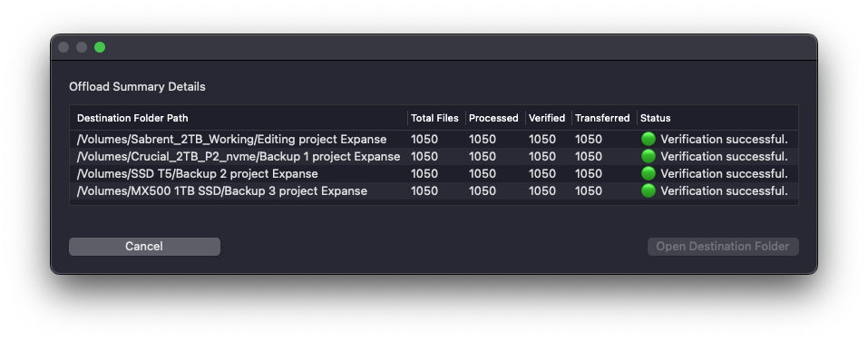Click the Transferred column header
Image resolution: width=868 pixels, height=341 pixels.
(x=603, y=118)
